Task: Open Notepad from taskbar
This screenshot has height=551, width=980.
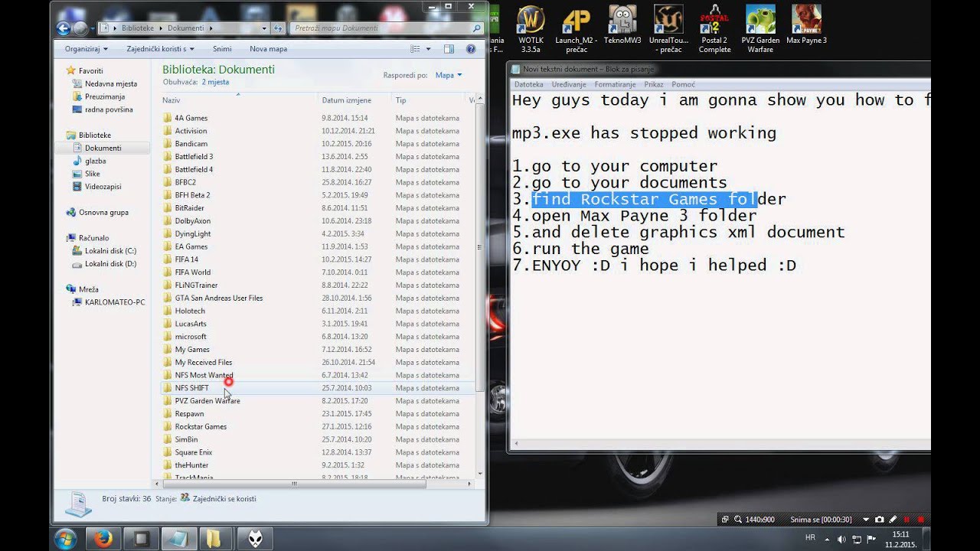Action: [x=178, y=539]
